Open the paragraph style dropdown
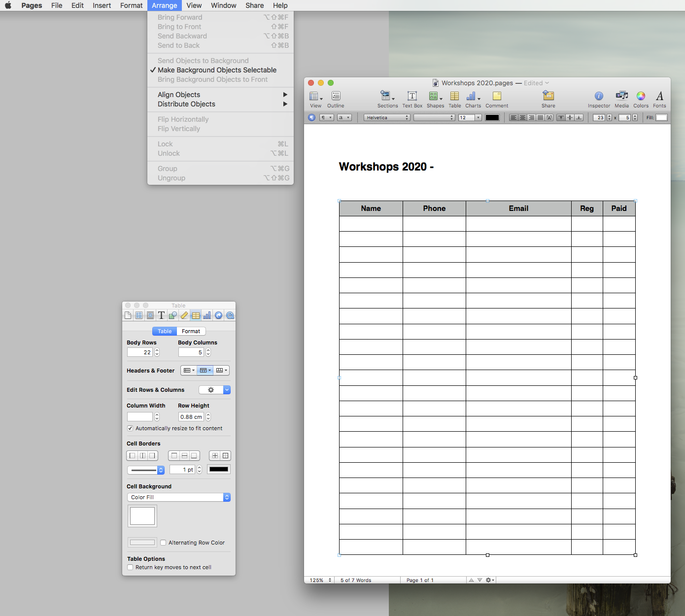Screen dimensions: 685x616 [326, 118]
